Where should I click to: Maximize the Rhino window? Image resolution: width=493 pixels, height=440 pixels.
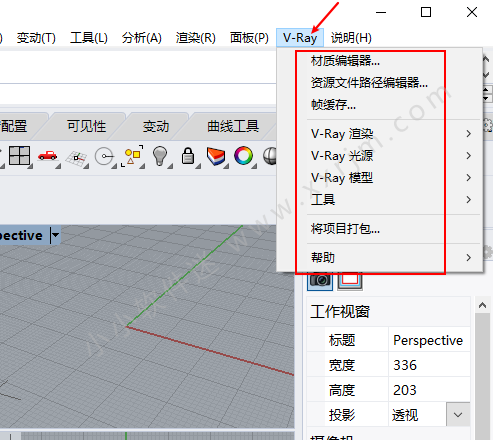point(426,13)
